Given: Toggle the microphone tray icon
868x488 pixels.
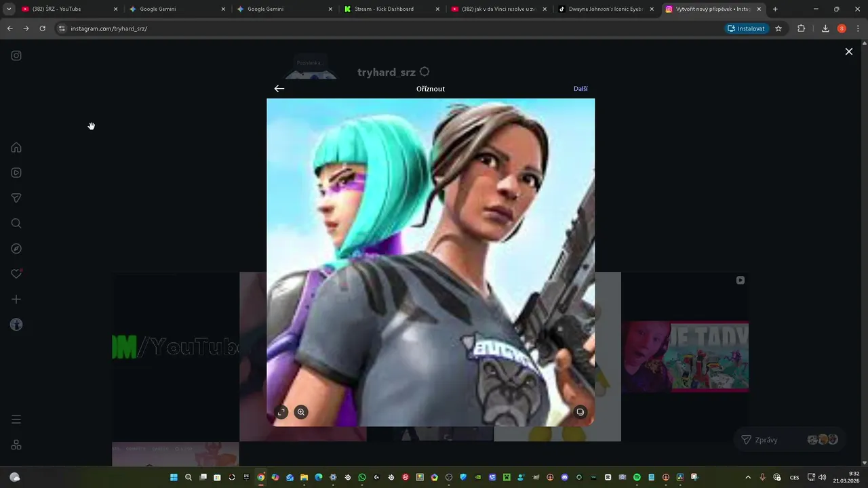Looking at the screenshot, I should [763, 477].
